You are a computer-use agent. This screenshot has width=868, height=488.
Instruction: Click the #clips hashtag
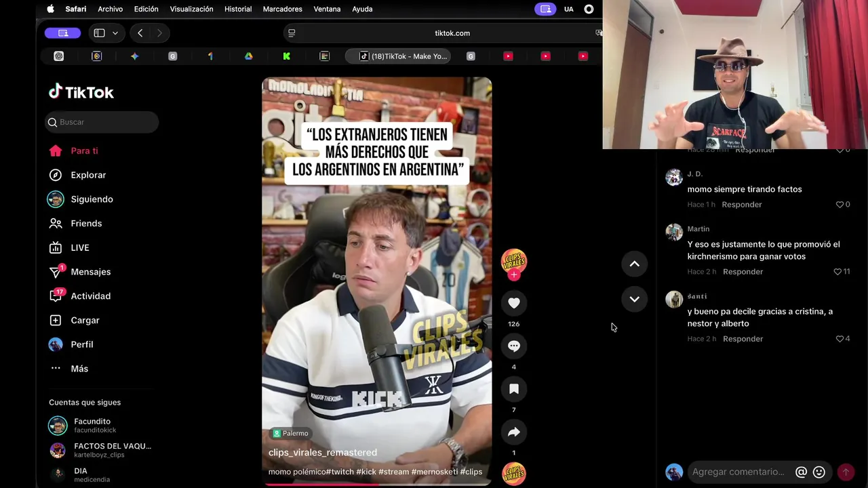(x=471, y=472)
